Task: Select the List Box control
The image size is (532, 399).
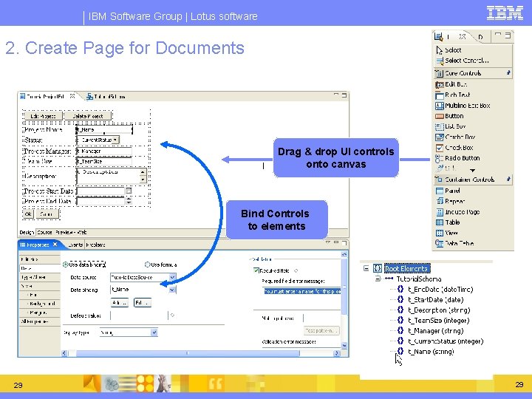Action: tap(451, 126)
